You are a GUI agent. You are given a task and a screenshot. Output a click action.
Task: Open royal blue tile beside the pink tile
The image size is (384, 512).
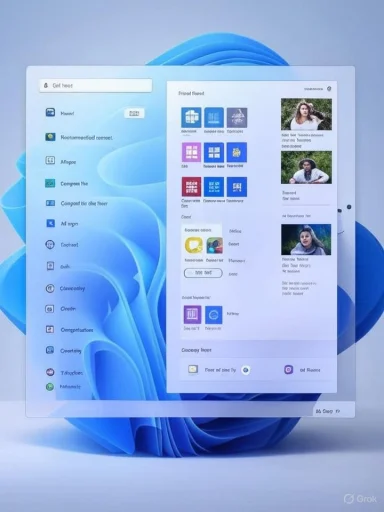(214, 152)
